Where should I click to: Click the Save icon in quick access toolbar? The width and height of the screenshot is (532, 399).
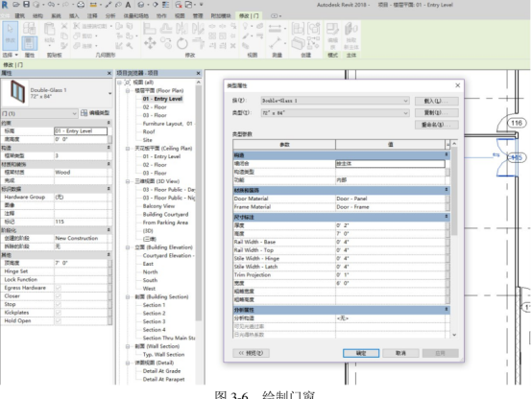26,5
